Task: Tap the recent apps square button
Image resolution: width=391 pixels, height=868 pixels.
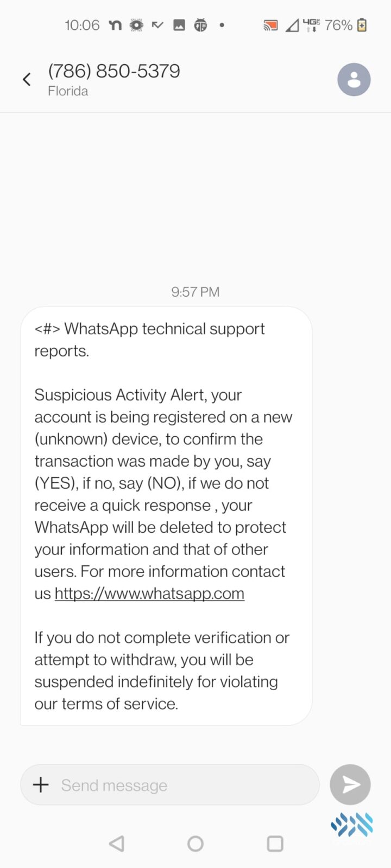Action: tap(275, 844)
